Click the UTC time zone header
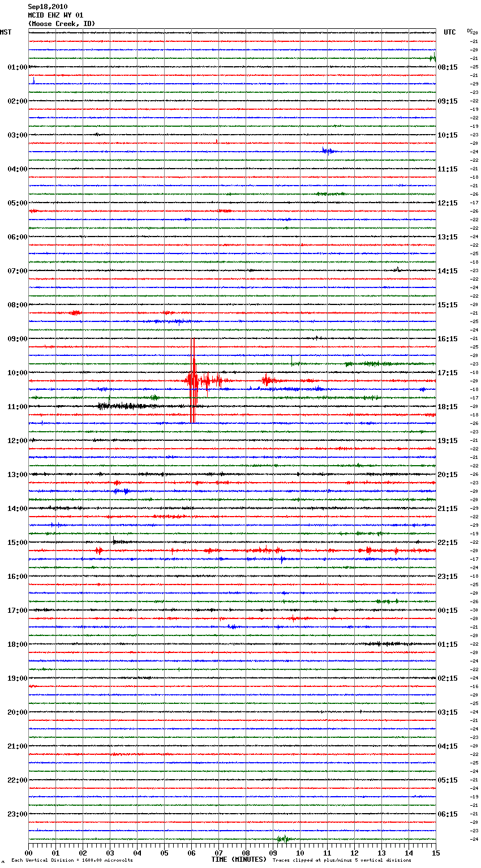This screenshot has height=868, width=481. coord(450,32)
